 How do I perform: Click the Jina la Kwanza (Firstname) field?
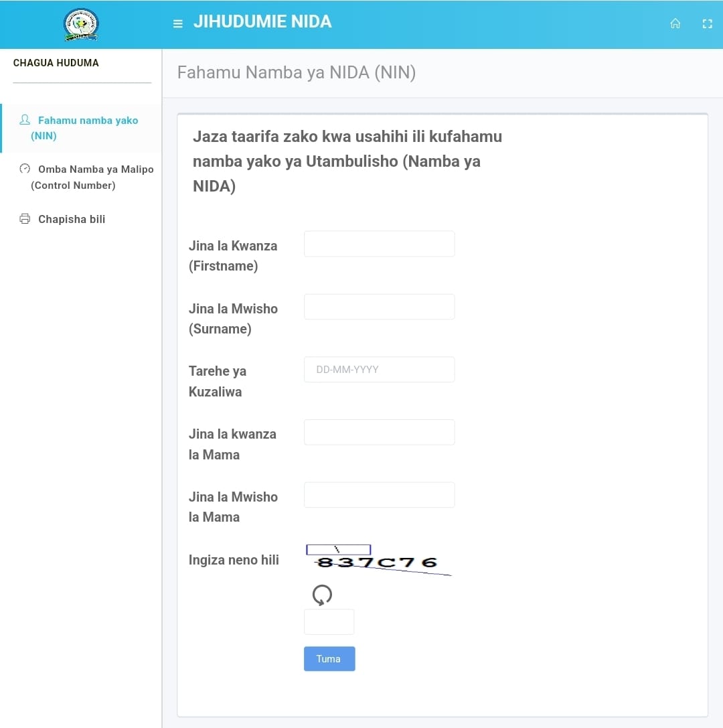coord(379,243)
